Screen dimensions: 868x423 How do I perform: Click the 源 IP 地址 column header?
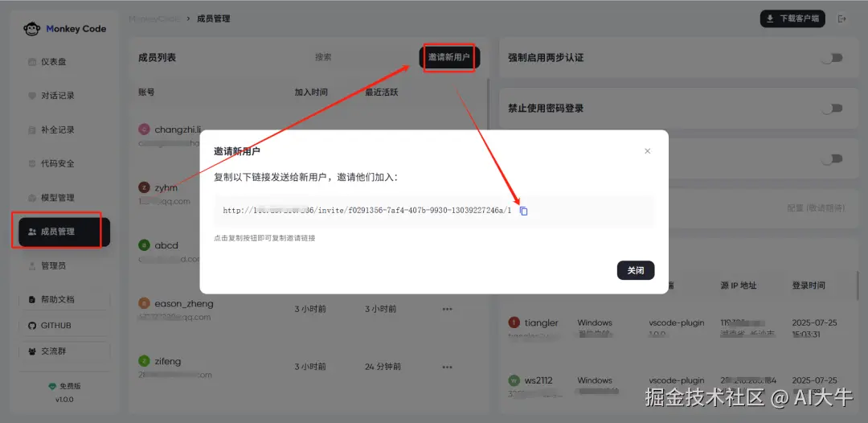click(739, 285)
